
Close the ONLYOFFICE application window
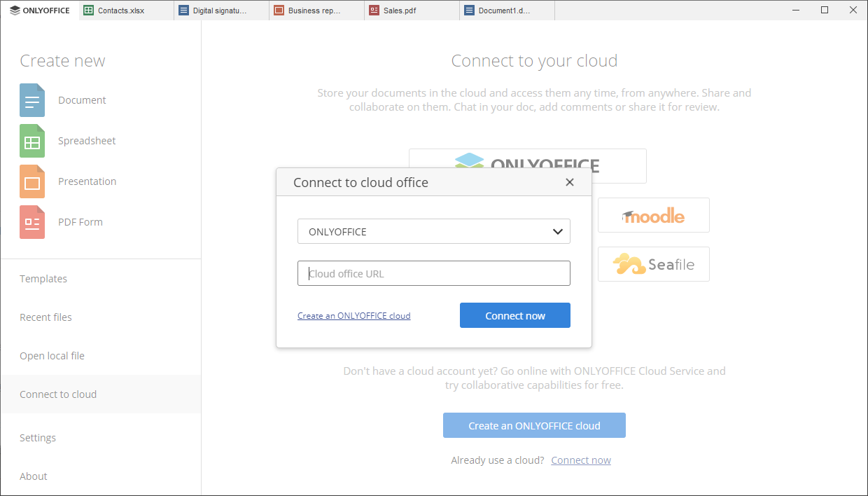point(853,11)
